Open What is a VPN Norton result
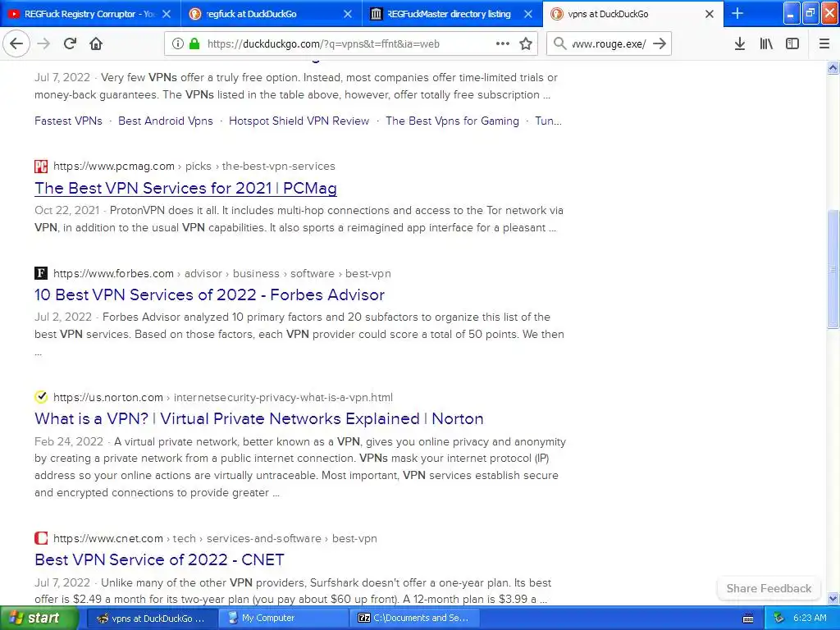The height and width of the screenshot is (630, 840). (x=258, y=418)
